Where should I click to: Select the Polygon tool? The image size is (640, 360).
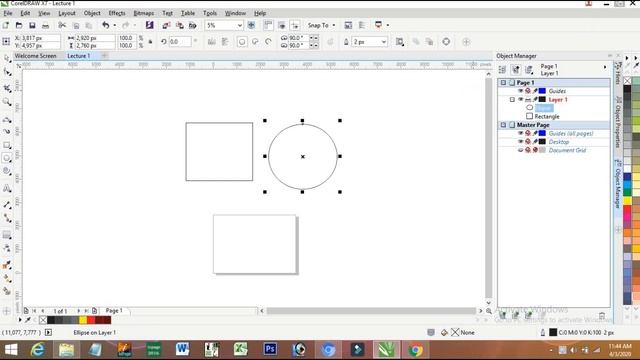click(7, 171)
